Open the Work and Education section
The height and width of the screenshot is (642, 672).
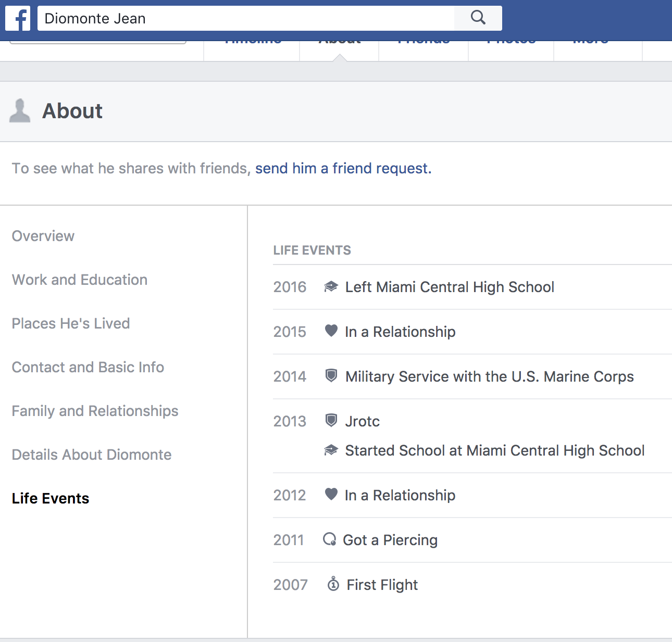(x=80, y=280)
